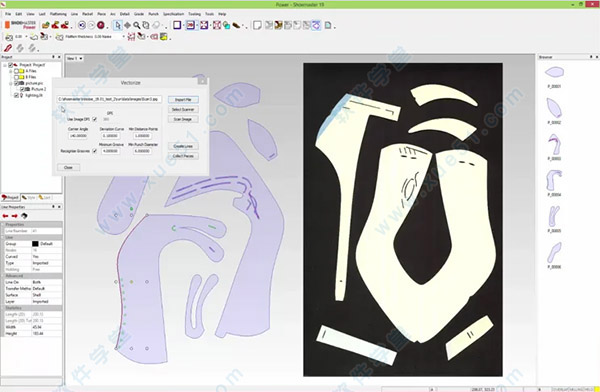Click the Import File button
Image resolution: width=600 pixels, height=392 pixels.
183,100
